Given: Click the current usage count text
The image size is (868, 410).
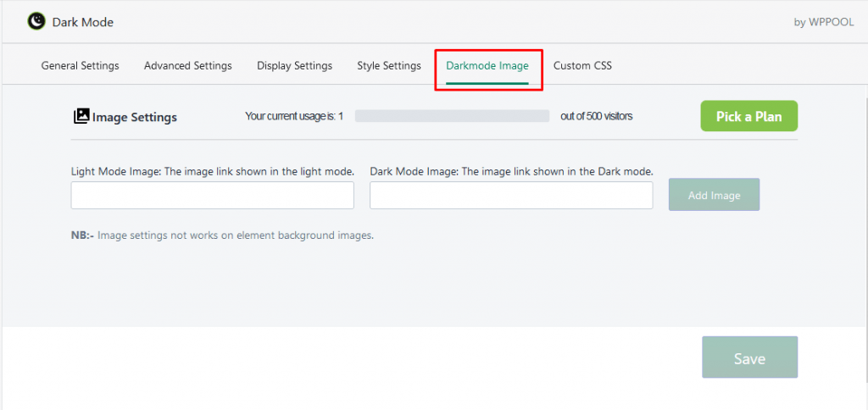Looking at the screenshot, I should point(294,116).
